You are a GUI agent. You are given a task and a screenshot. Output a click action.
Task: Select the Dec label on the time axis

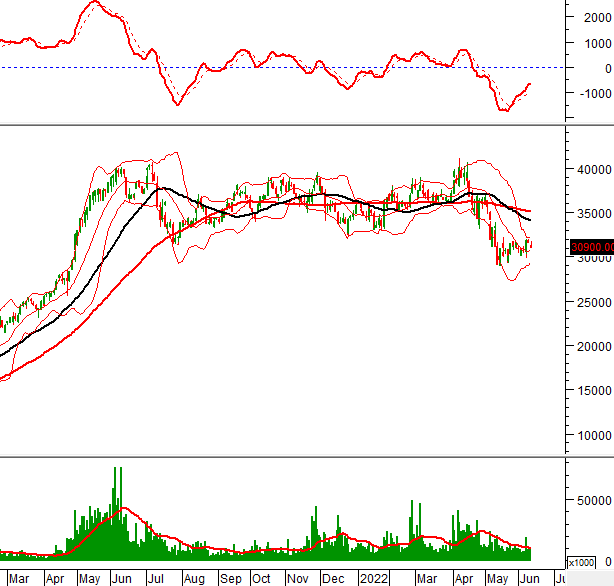[x=333, y=578]
